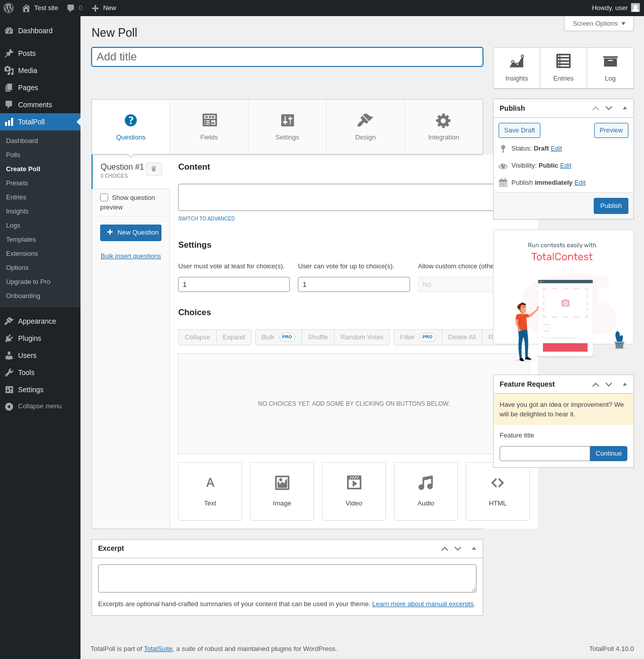Edit the Publish immediately schedule
This screenshot has width=644, height=659.
tap(580, 183)
